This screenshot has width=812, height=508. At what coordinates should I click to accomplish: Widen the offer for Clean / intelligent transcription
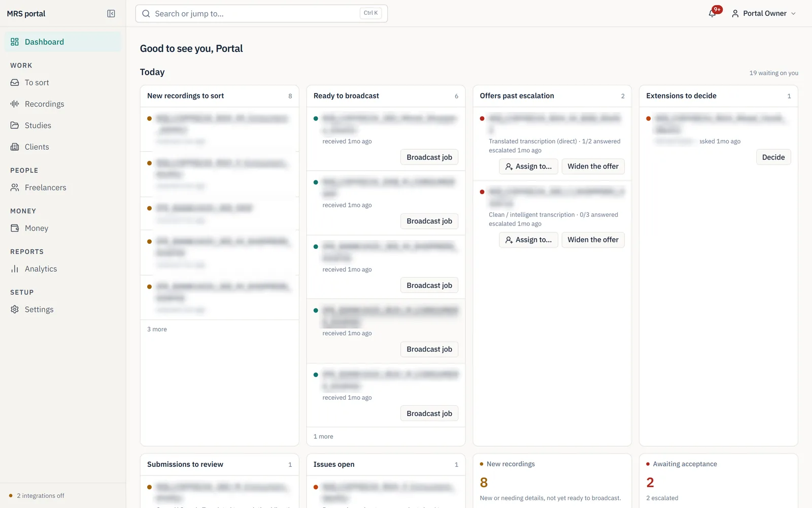(593, 240)
